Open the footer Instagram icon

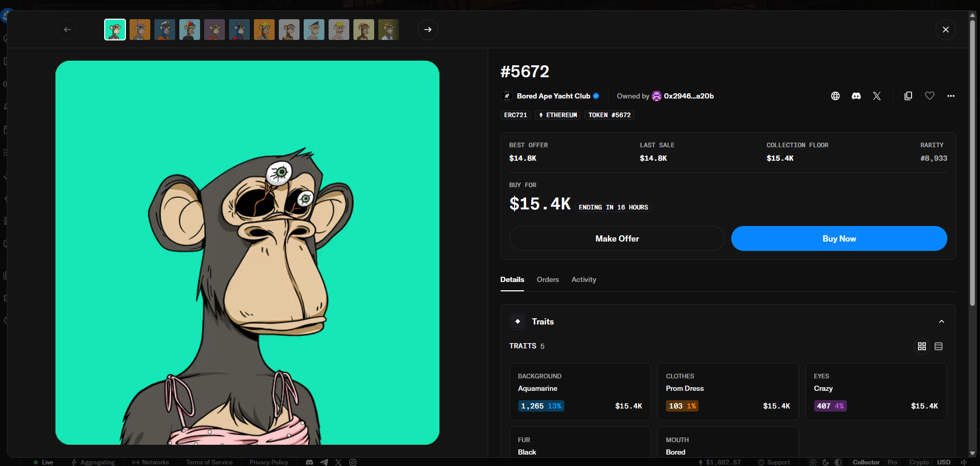click(353, 462)
